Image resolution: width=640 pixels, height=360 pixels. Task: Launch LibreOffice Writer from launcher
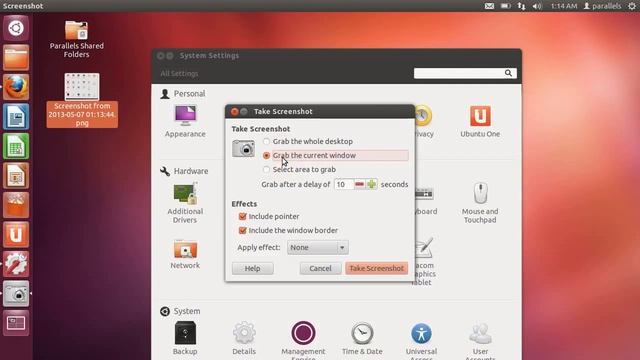(x=16, y=117)
